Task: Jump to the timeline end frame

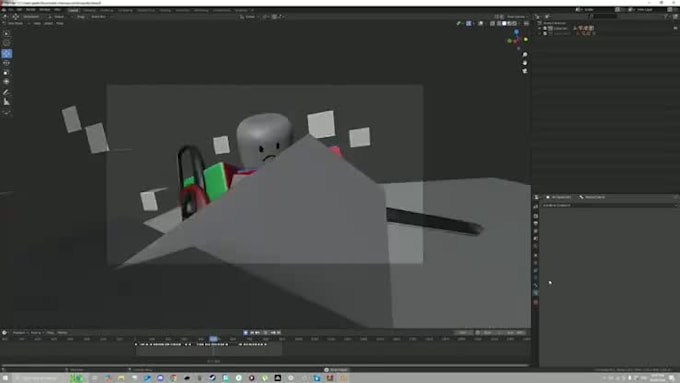Action: tap(279, 332)
